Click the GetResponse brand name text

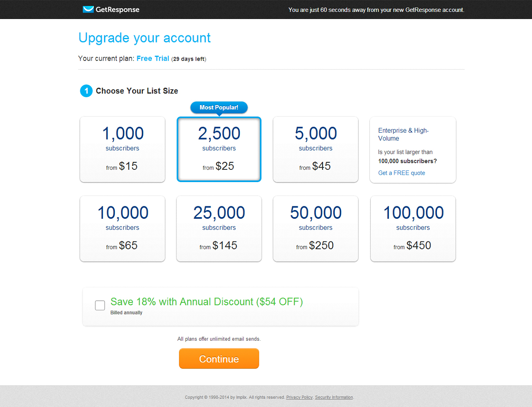pyautogui.click(x=118, y=9)
